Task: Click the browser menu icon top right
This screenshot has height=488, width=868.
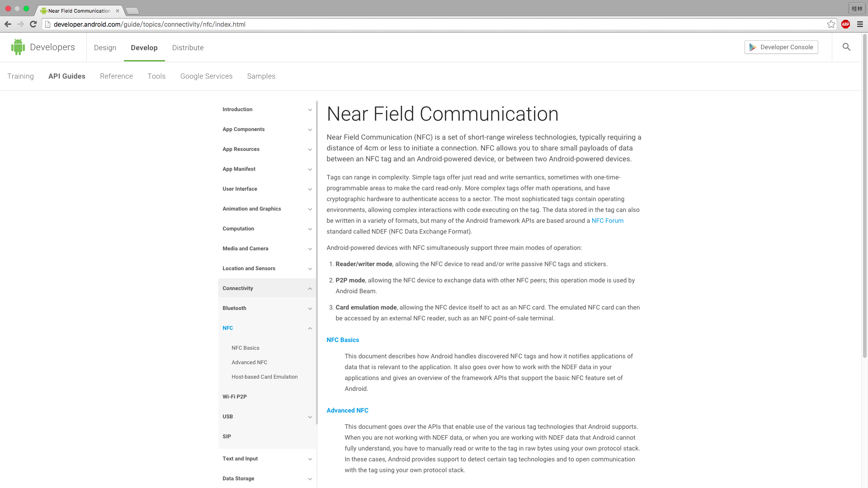Action: click(860, 24)
